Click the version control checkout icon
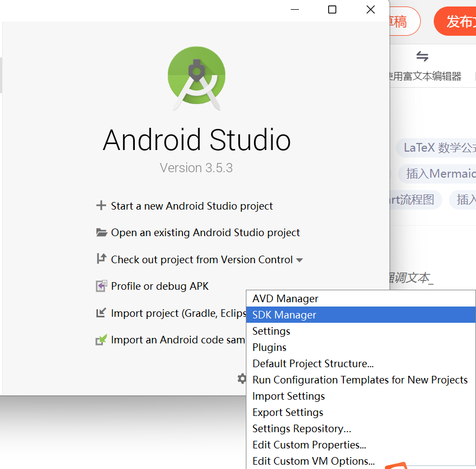This screenshot has width=476, height=469. [x=101, y=259]
